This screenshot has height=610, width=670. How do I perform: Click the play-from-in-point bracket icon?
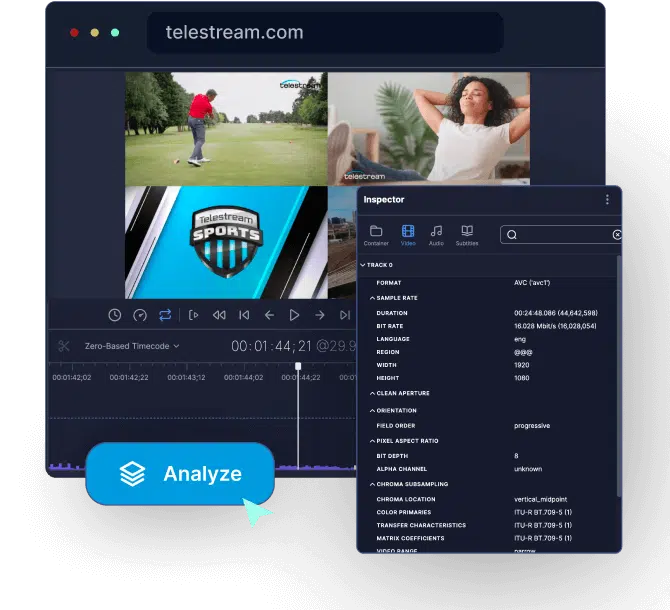193,315
